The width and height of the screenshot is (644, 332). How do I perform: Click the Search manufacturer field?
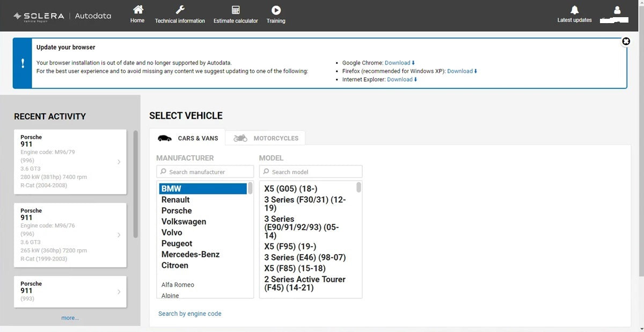[x=205, y=172]
